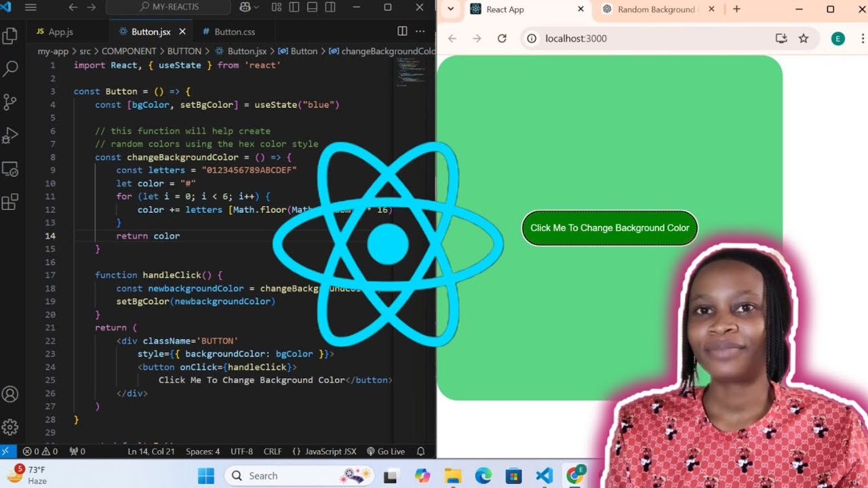Image resolution: width=868 pixels, height=488 pixels.
Task: Click the taskbar Search box
Action: tap(300, 476)
